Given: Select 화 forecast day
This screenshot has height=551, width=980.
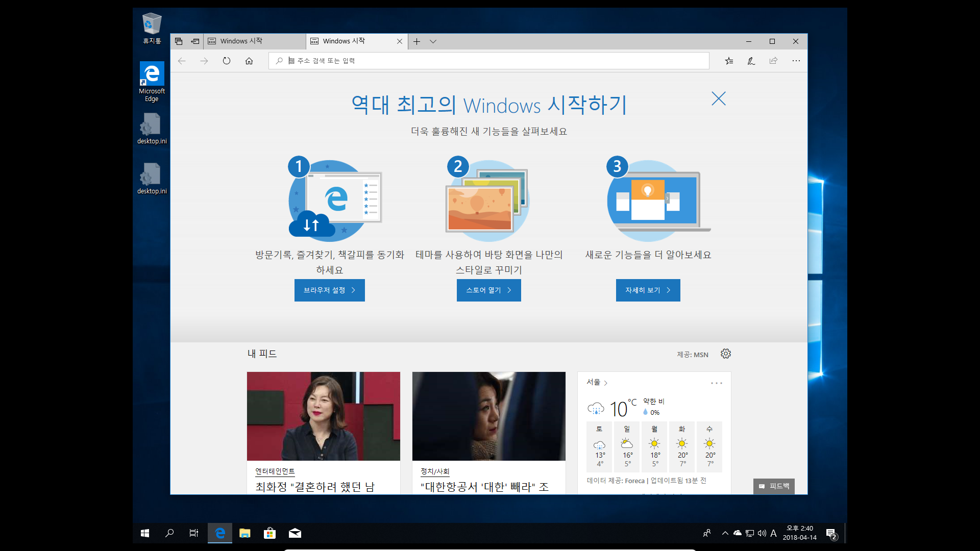Looking at the screenshot, I should pos(682,447).
